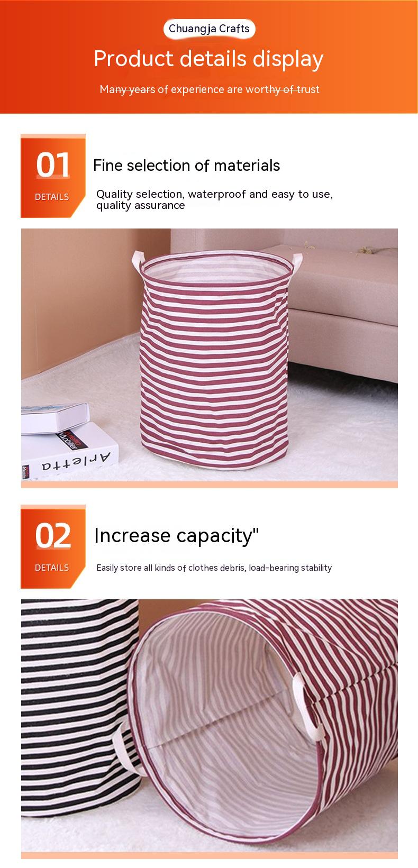Screen dimensions: 418x868
Task: Click the Increase capacity heading
Action: [177, 535]
